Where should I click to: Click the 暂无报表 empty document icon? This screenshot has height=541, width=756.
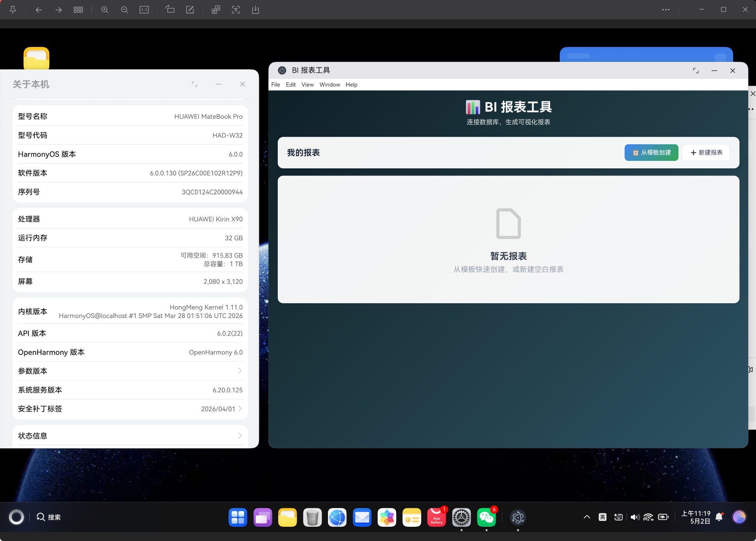[x=508, y=224]
